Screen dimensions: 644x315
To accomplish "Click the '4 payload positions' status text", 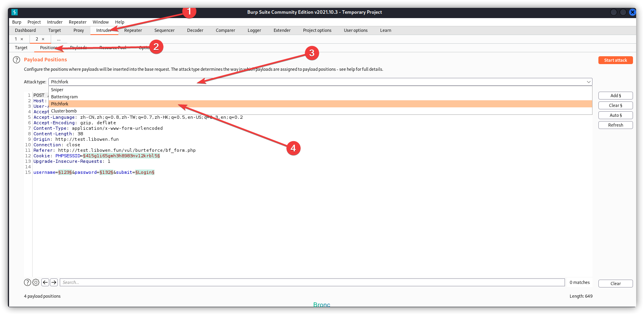I will [x=42, y=296].
